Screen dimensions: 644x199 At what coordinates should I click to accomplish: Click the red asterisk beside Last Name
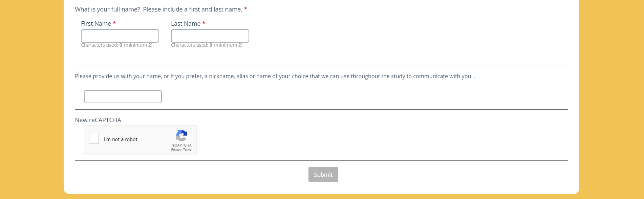(x=204, y=23)
